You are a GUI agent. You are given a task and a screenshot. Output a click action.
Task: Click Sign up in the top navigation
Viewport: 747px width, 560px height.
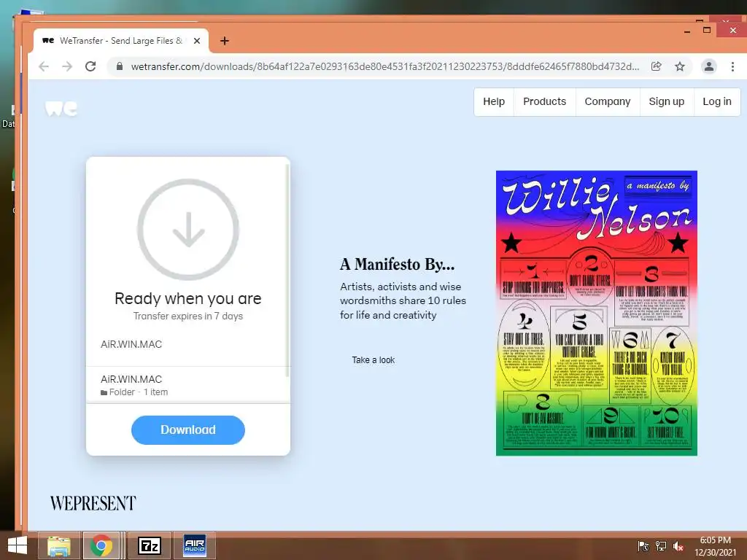pyautogui.click(x=667, y=101)
